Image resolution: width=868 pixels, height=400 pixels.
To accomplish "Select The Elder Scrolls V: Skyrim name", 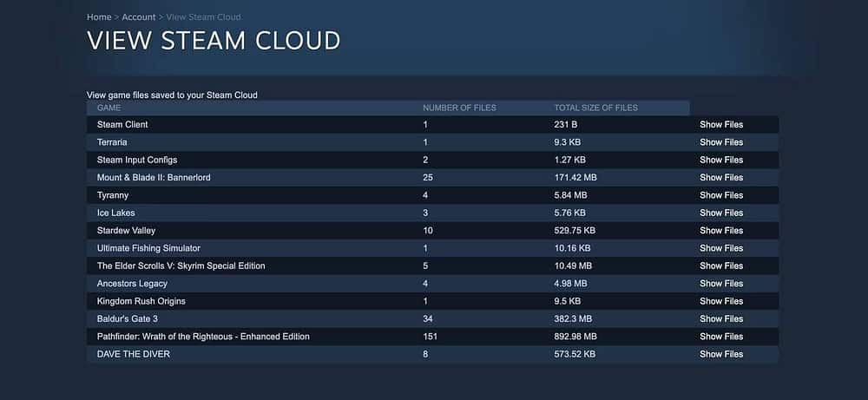I will point(181,266).
